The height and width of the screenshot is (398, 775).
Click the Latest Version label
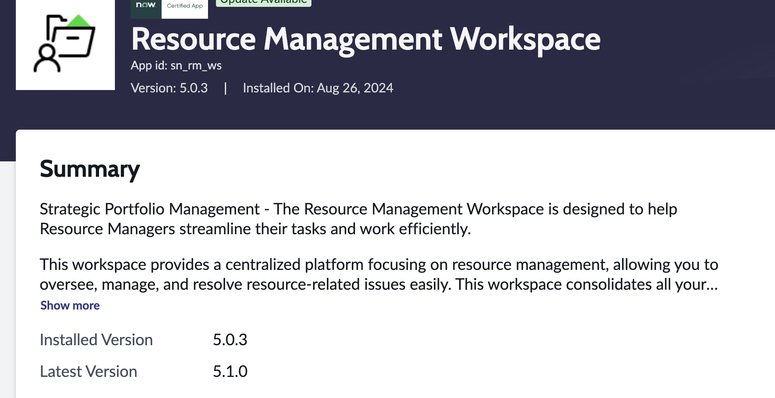88,371
